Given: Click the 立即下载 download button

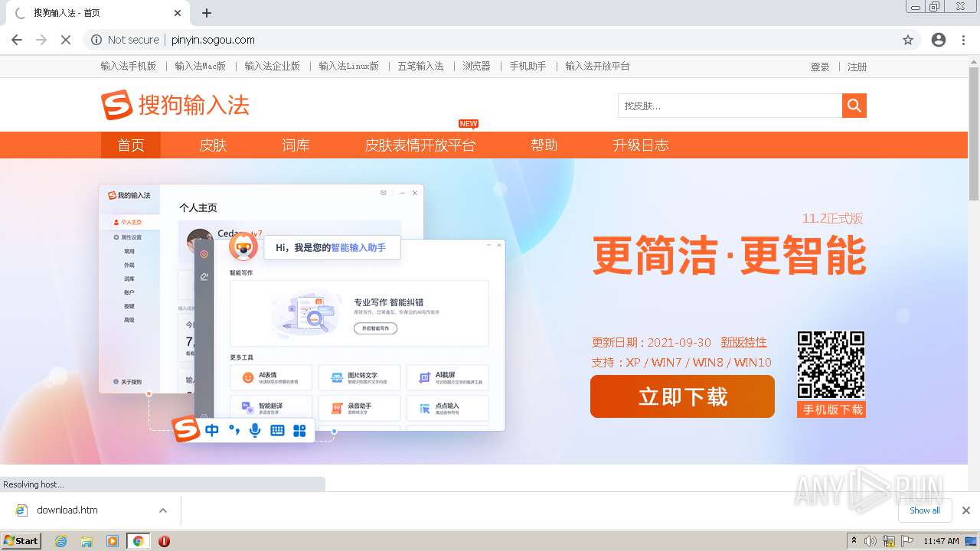Looking at the screenshot, I should (x=682, y=396).
